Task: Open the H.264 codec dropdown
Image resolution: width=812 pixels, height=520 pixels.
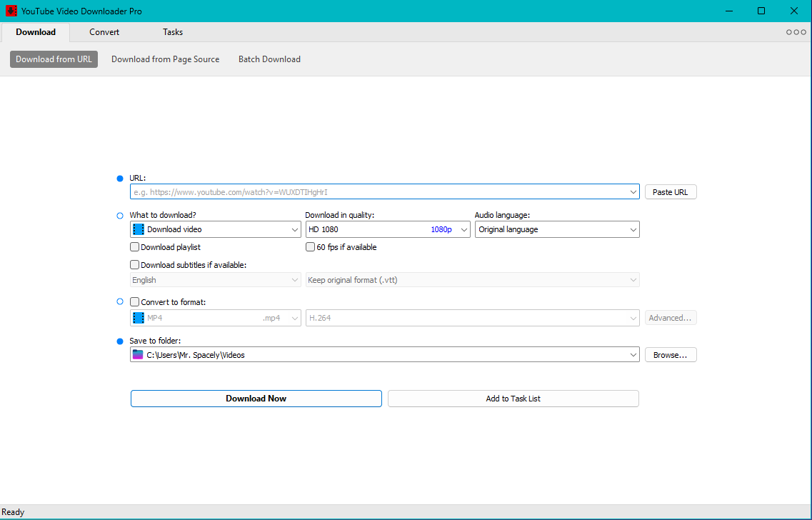Action: pos(472,318)
